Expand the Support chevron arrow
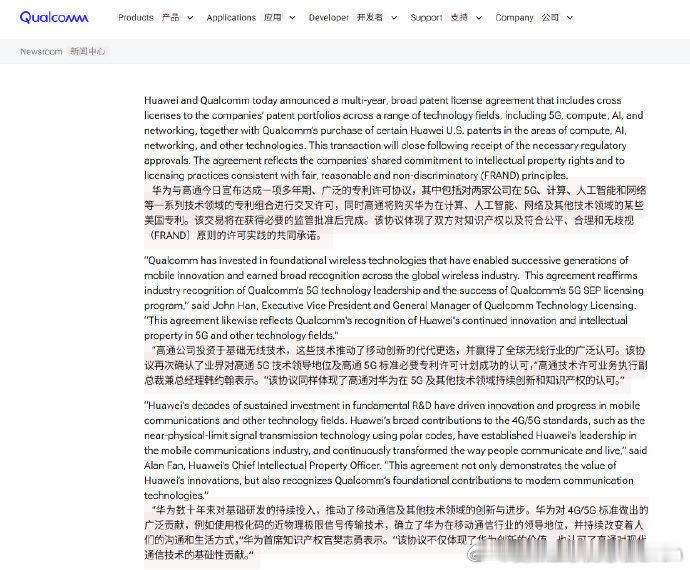 [x=479, y=18]
